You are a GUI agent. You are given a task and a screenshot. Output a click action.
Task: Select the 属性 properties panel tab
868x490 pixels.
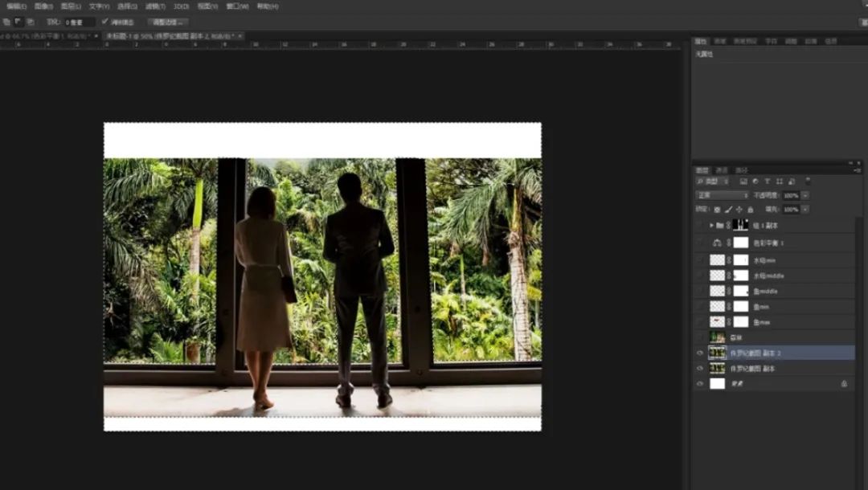pos(701,42)
